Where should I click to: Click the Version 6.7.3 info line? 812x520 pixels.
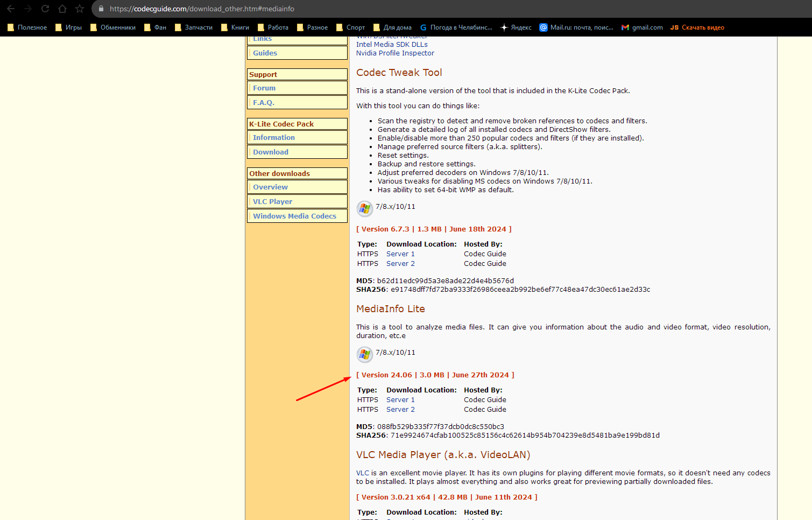coord(434,229)
